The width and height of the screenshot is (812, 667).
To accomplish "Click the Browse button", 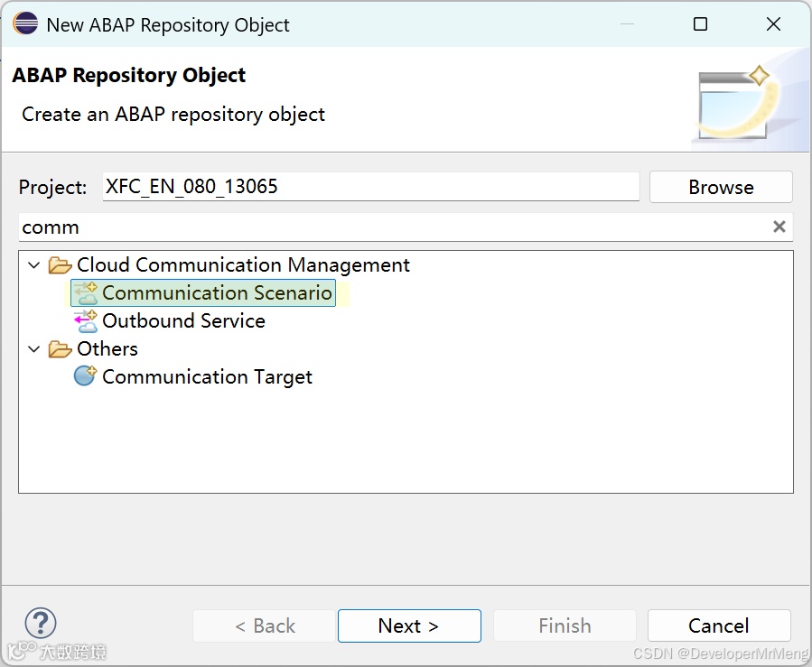I will coord(721,187).
